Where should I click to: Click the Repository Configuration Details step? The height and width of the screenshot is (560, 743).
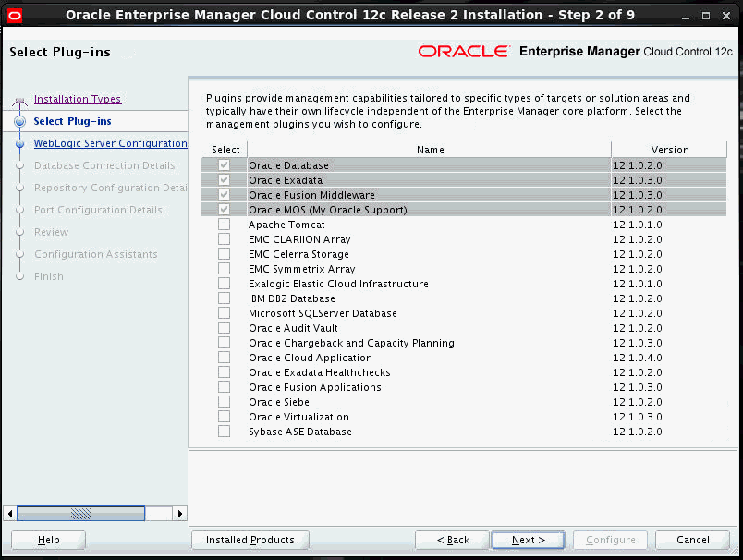point(110,188)
